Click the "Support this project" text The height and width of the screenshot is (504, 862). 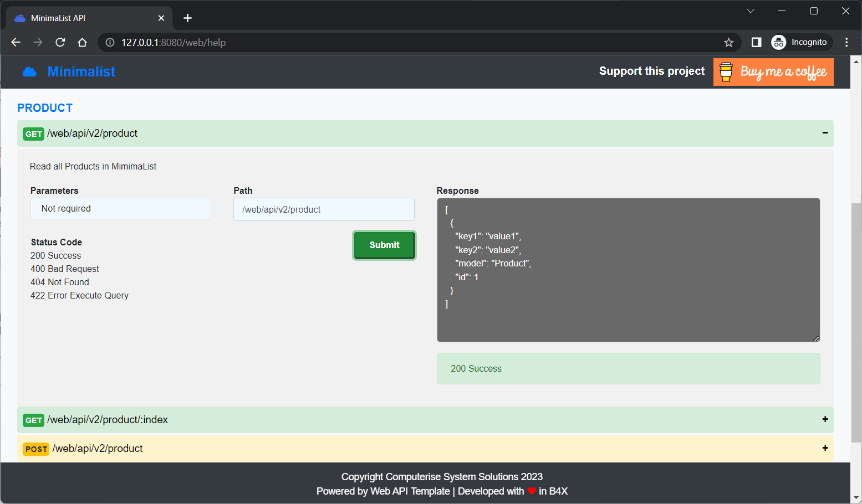(x=652, y=71)
